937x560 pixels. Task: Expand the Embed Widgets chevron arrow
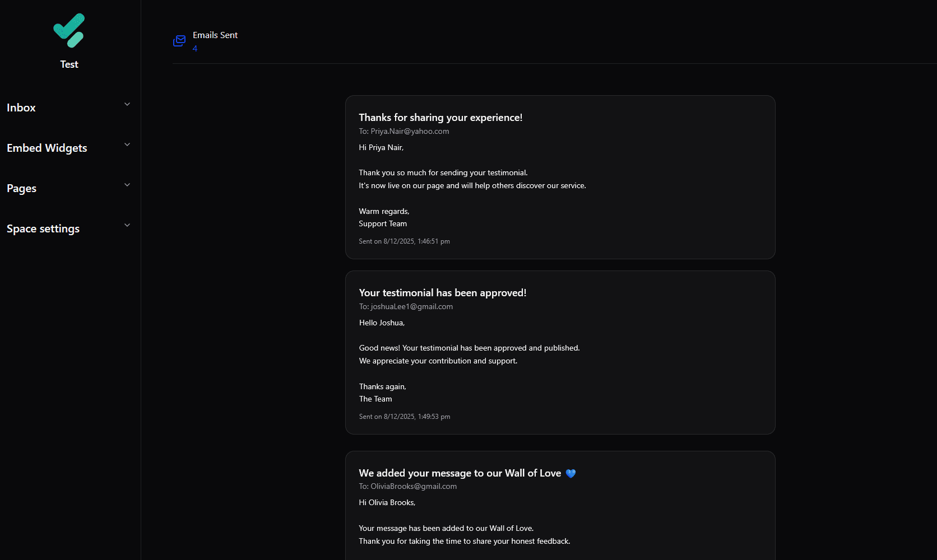127,144
